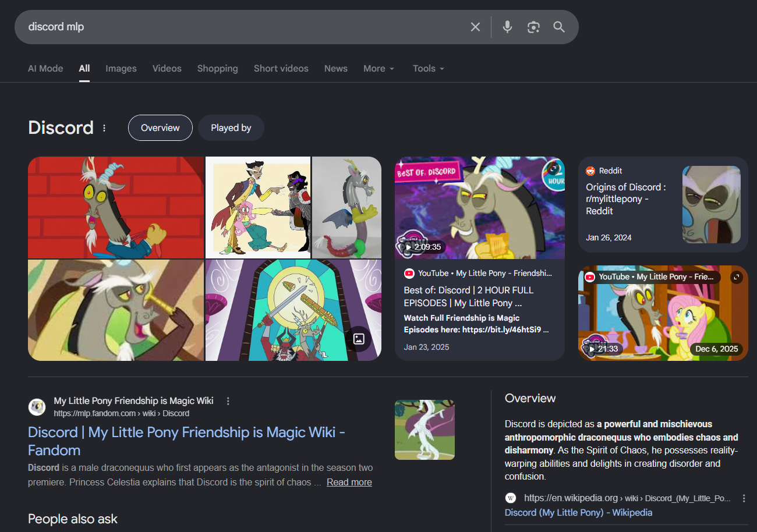
Task: Click the People also ask heading
Action: pos(73,519)
